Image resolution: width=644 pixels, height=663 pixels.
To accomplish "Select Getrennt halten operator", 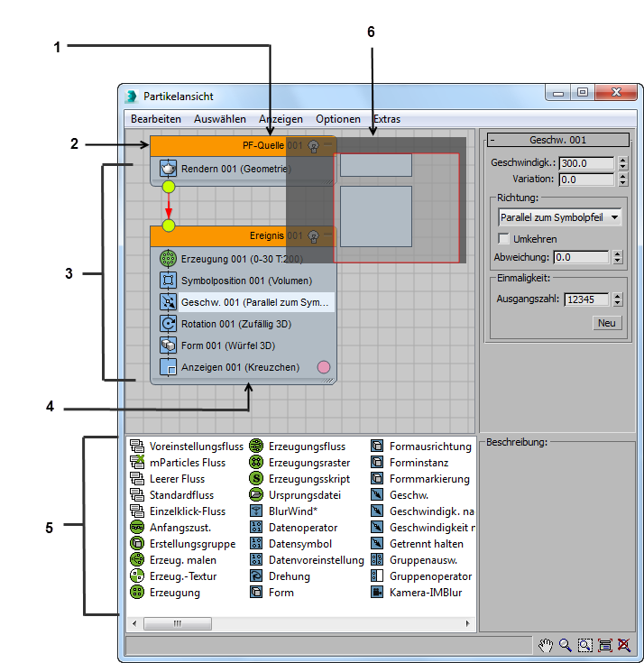I will pos(417,544).
